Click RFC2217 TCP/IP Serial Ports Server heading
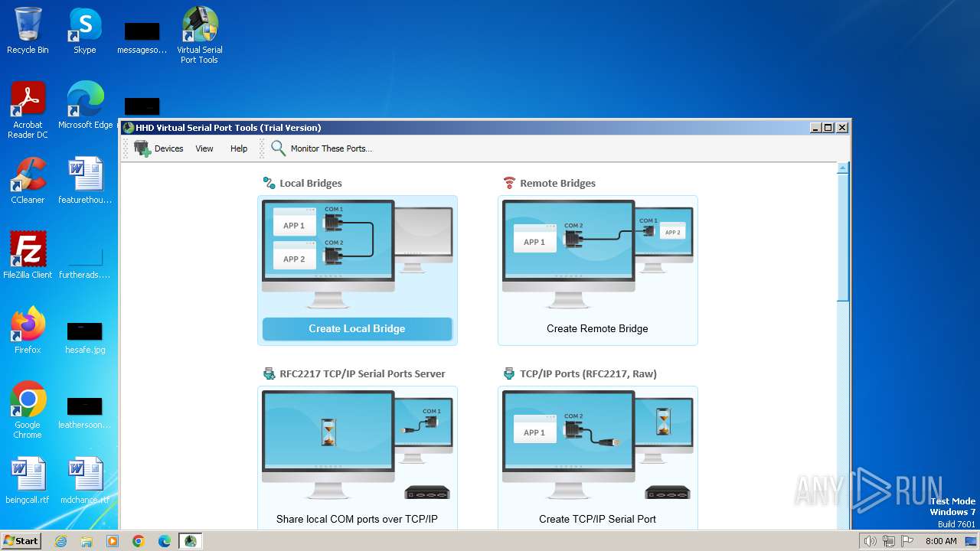980x551 pixels. (362, 373)
